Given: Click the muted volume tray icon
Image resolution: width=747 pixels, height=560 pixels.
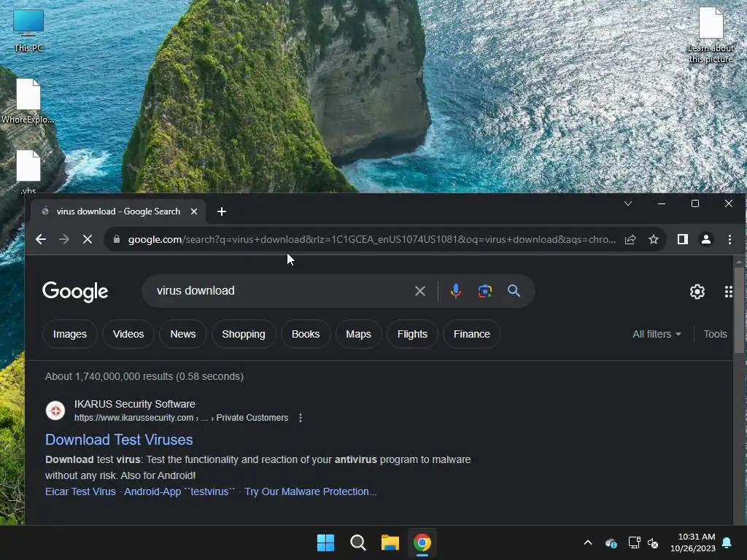Looking at the screenshot, I should point(653,542).
